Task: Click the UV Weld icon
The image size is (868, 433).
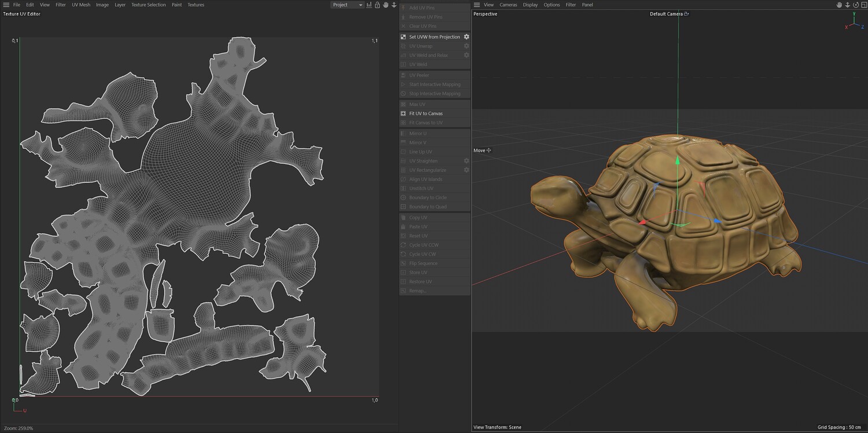Action: [x=403, y=64]
